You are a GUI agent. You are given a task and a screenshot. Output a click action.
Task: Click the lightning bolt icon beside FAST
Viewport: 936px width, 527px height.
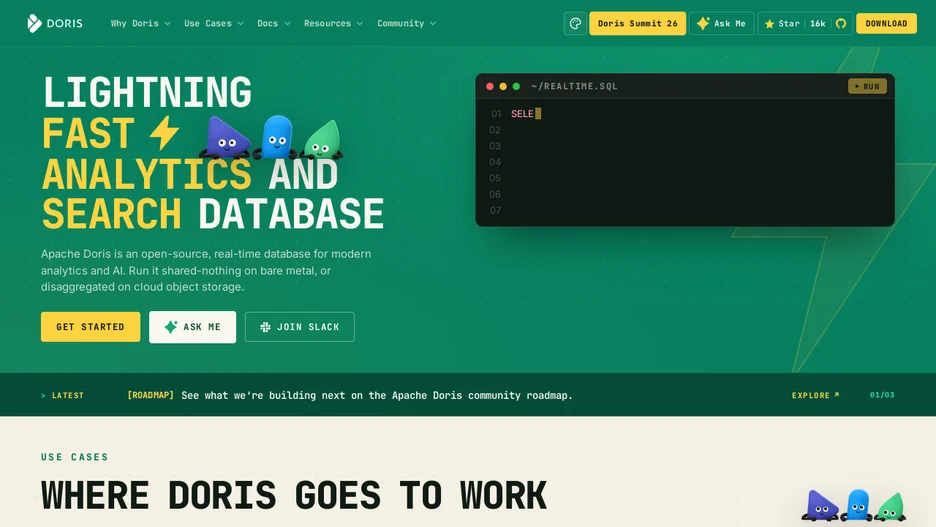pyautogui.click(x=164, y=132)
